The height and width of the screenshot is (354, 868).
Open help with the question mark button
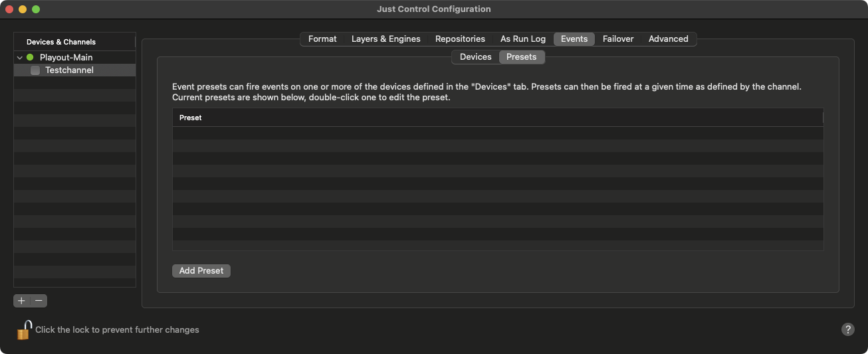pyautogui.click(x=848, y=329)
